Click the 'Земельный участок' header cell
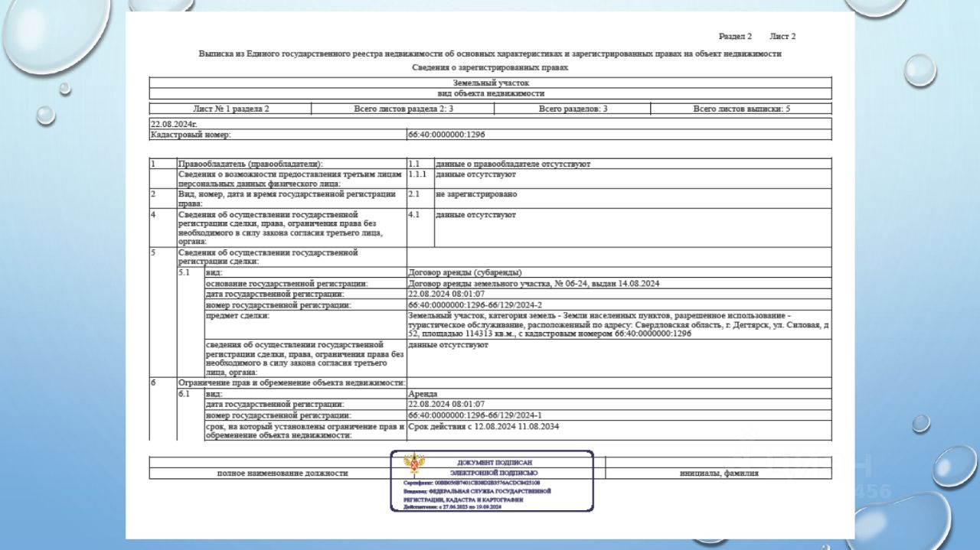Viewport: 980px width, 550px height. click(x=490, y=83)
